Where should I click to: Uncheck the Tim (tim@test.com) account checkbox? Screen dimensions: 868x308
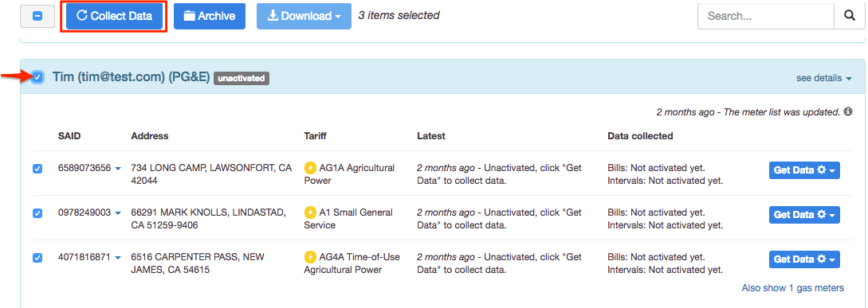coord(37,77)
